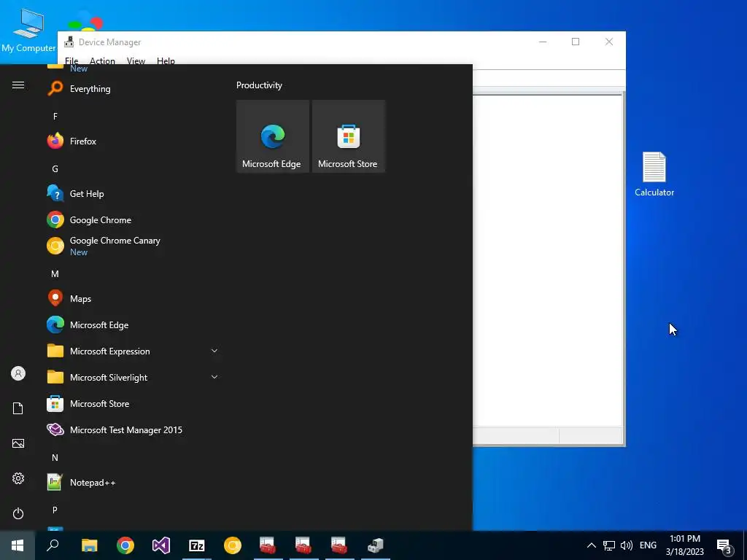Jump to letter P section header
The width and height of the screenshot is (747, 560).
55,510
